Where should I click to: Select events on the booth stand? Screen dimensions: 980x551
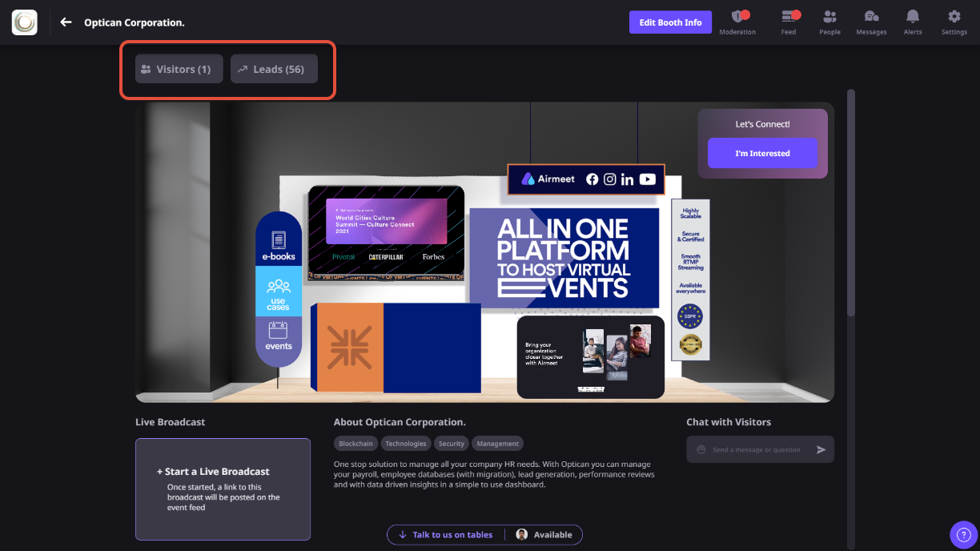click(279, 336)
